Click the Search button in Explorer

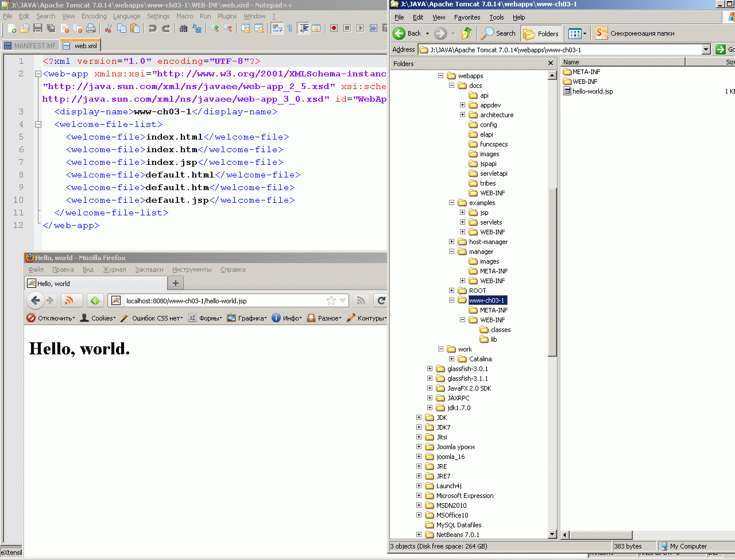coord(499,33)
